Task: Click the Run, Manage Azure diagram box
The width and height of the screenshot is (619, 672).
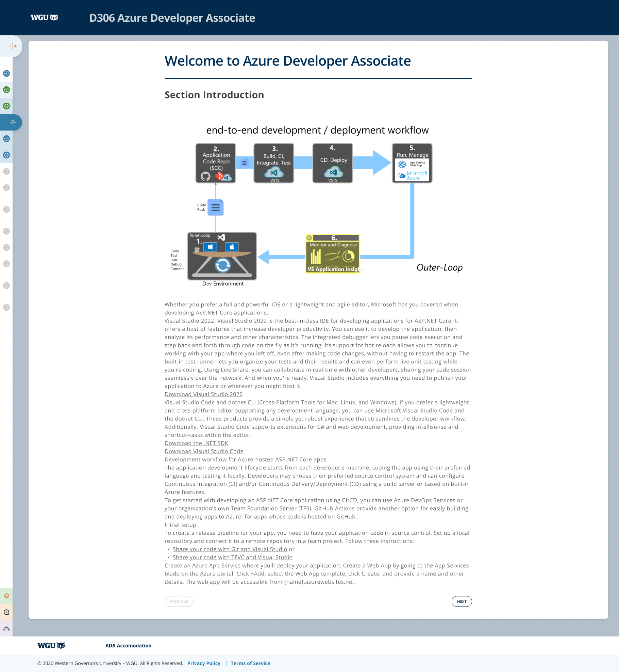Action: coord(412,163)
